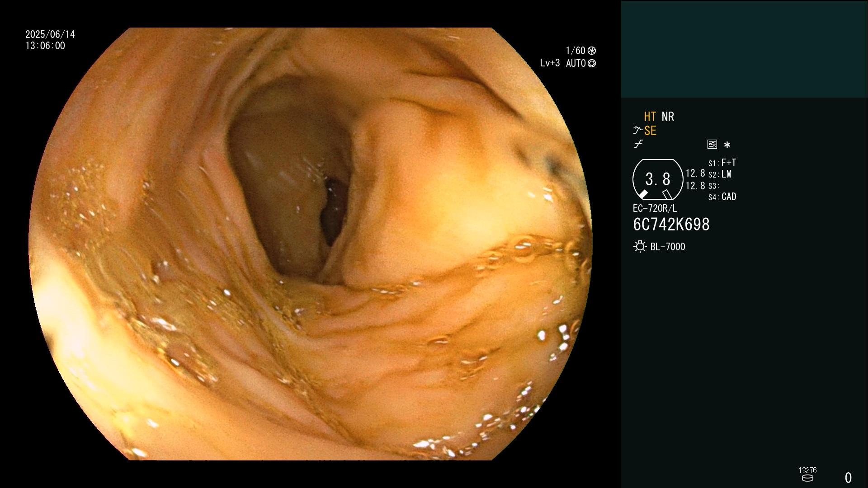Click the serial number 6C742K698
868x488 pixels.
[x=671, y=225]
